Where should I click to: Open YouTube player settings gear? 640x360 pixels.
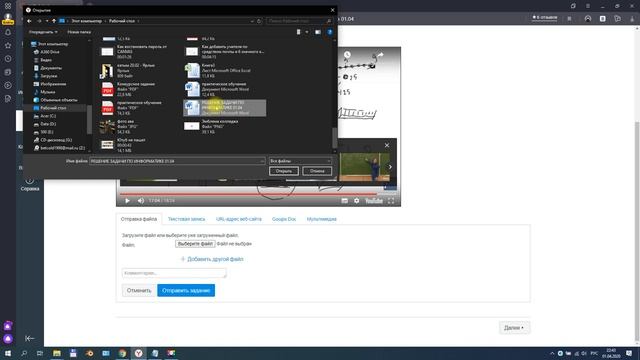coord(356,200)
